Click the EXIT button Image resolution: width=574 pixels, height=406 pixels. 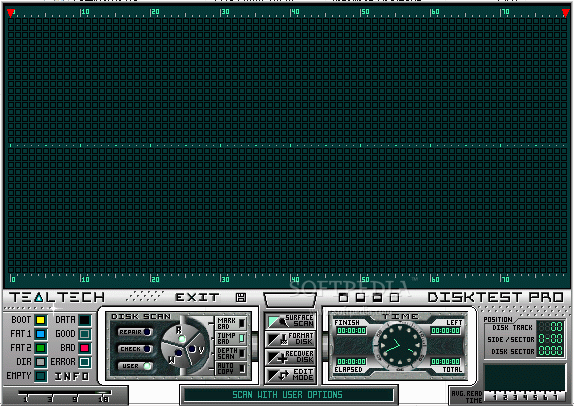click(x=197, y=297)
